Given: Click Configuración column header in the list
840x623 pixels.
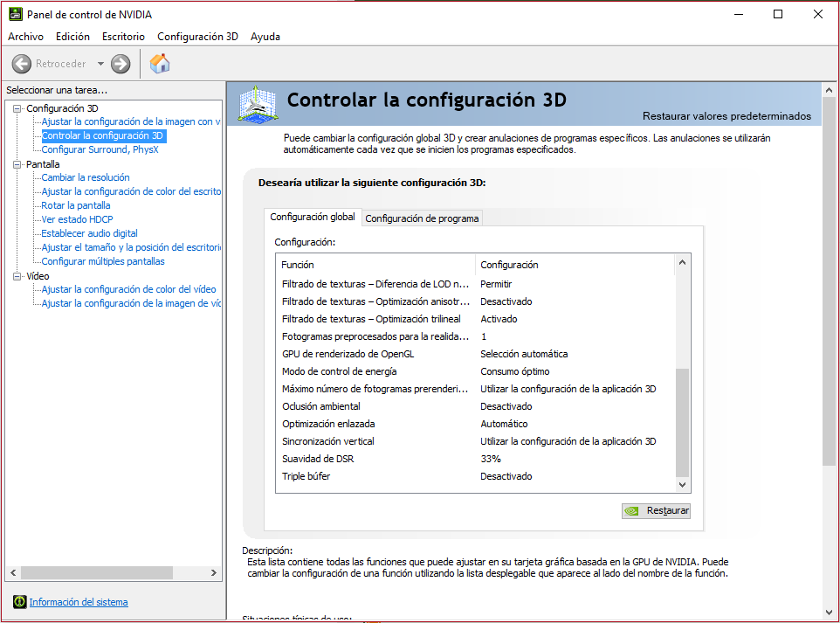Looking at the screenshot, I should pyautogui.click(x=575, y=265).
